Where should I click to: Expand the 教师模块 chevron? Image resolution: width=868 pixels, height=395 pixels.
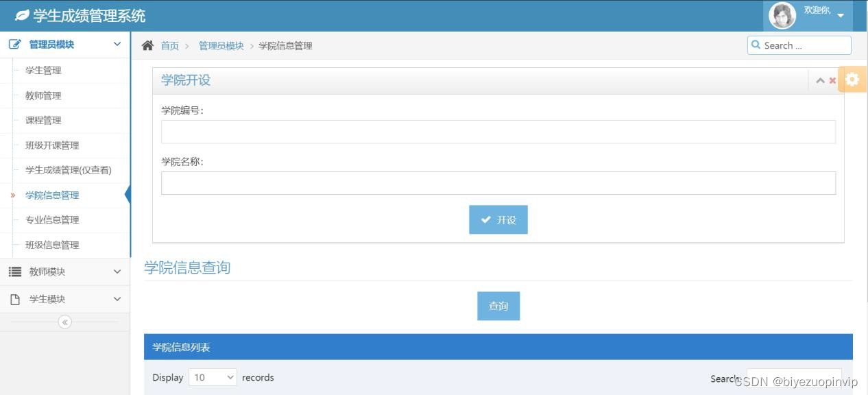(x=117, y=272)
